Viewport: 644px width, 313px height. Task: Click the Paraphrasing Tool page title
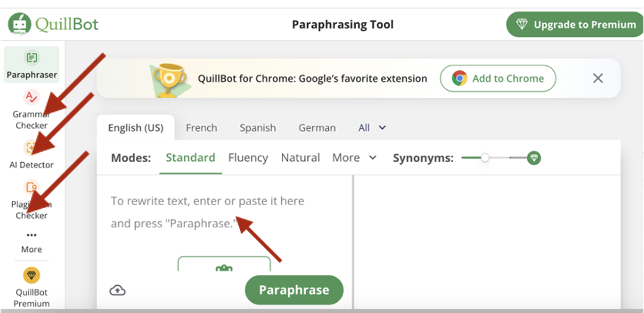pos(342,25)
